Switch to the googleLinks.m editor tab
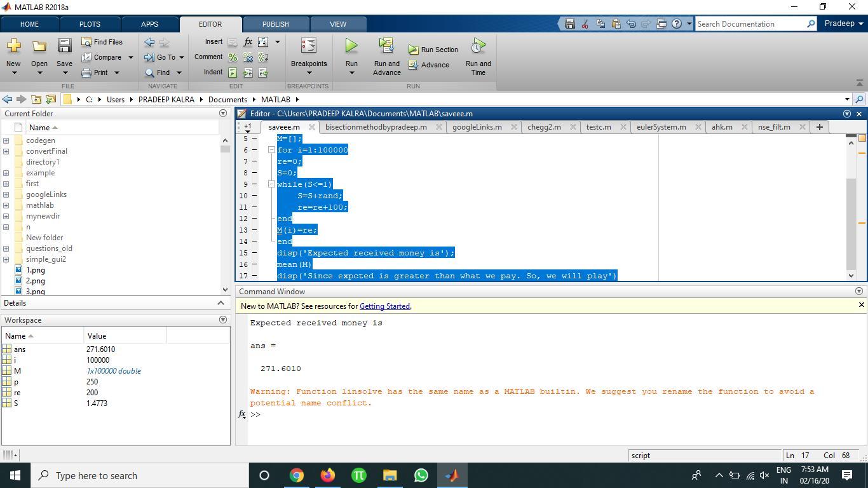The height and width of the screenshot is (488, 868). [477, 127]
